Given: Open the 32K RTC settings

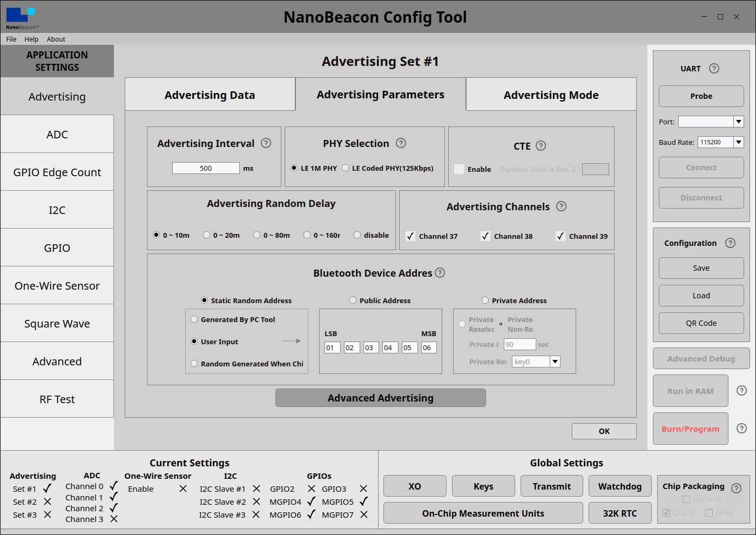Looking at the screenshot, I should click(x=620, y=513).
